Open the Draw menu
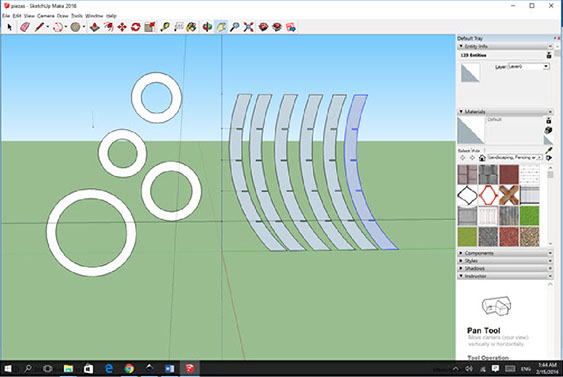 pos(62,16)
